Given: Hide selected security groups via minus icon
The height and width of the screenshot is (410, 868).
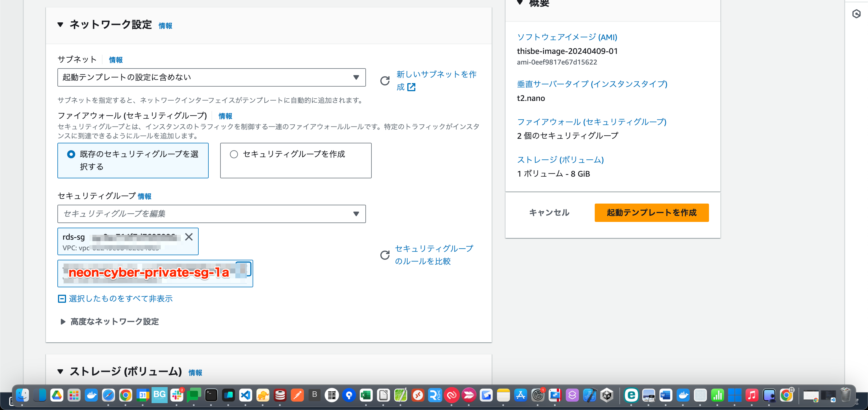Looking at the screenshot, I should 62,298.
